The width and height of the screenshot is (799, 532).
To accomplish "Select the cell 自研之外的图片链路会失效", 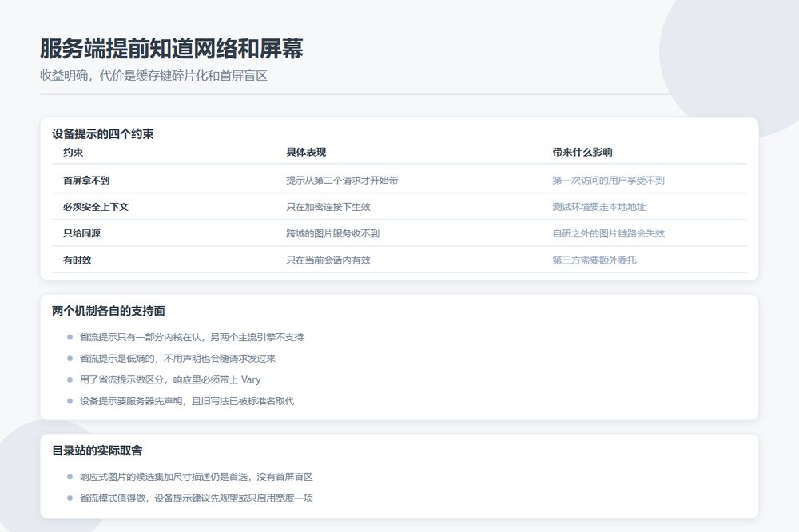I will coord(608,233).
